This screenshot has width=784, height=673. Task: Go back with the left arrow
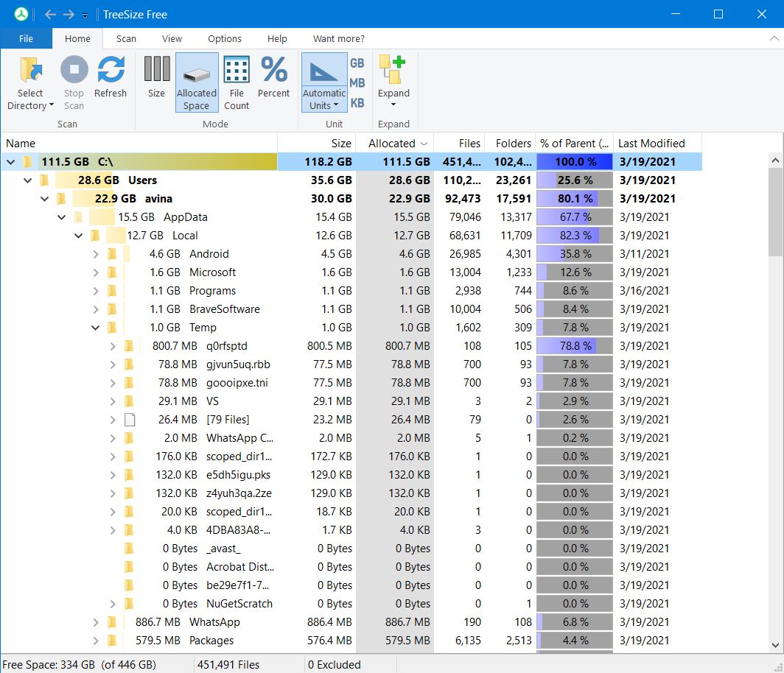click(x=50, y=15)
